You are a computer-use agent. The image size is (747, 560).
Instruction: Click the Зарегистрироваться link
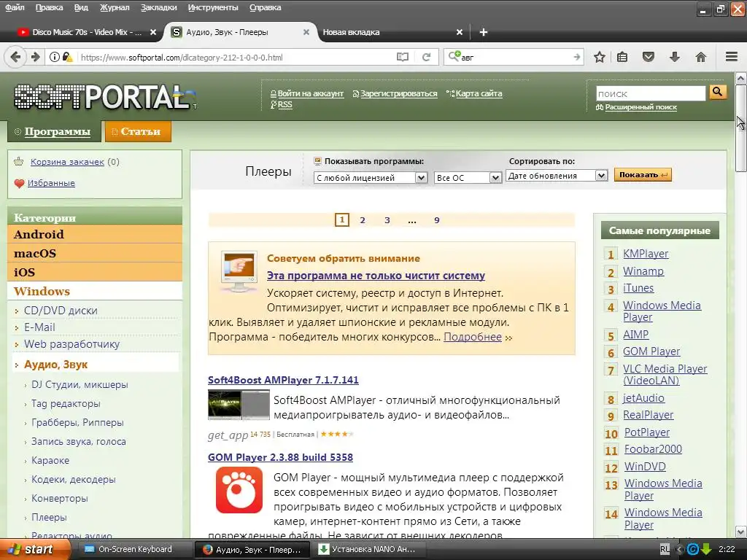click(399, 94)
